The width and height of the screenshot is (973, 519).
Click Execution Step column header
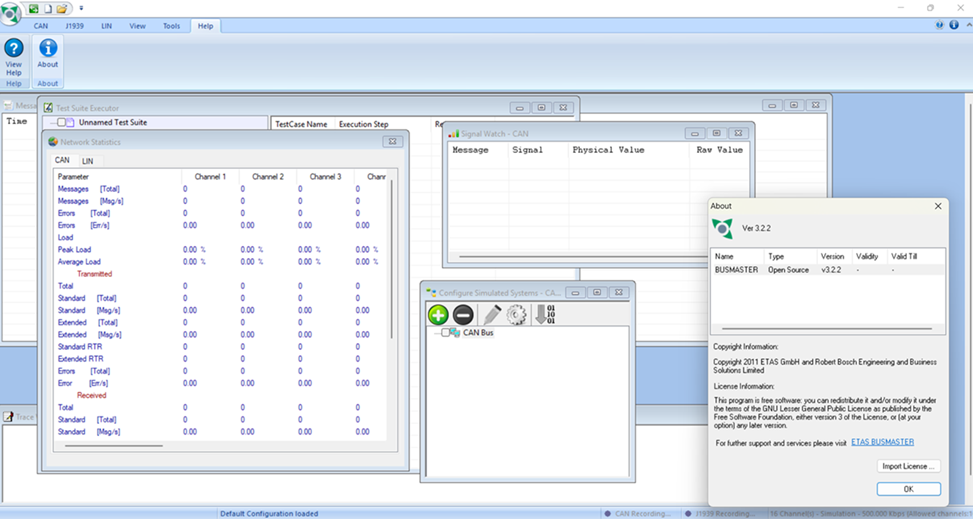383,124
